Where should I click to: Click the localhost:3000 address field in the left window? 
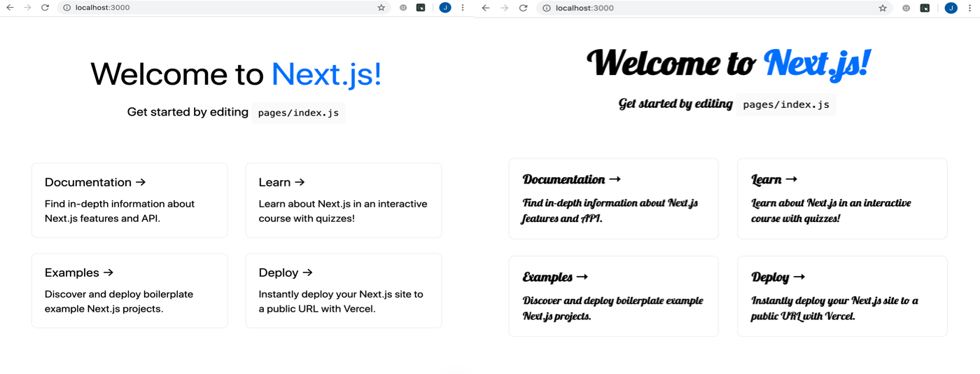(224, 8)
